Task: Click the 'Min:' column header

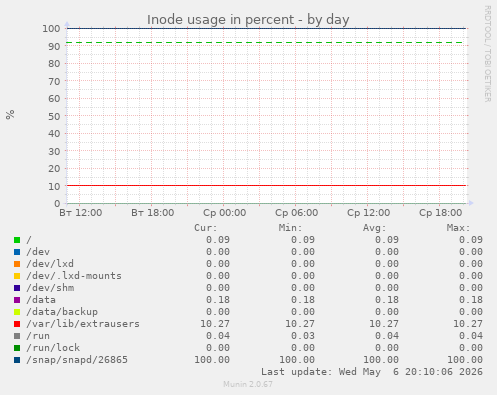Action: pyautogui.click(x=290, y=228)
